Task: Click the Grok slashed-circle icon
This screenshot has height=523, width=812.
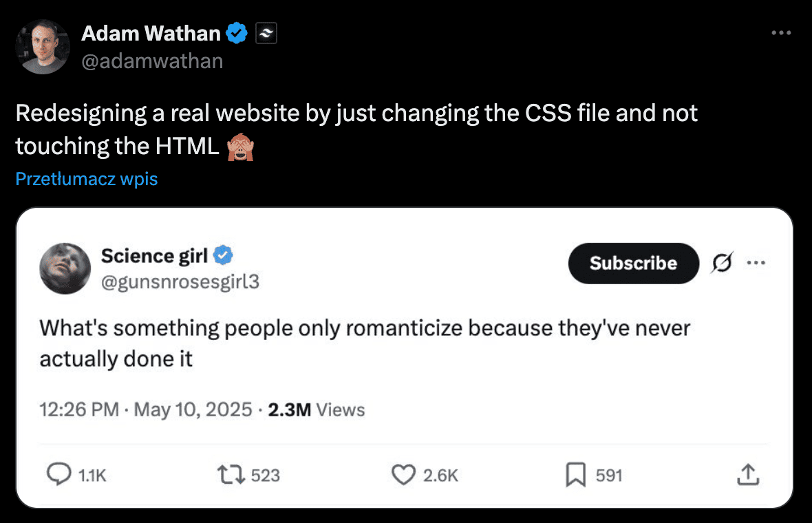Action: click(722, 263)
